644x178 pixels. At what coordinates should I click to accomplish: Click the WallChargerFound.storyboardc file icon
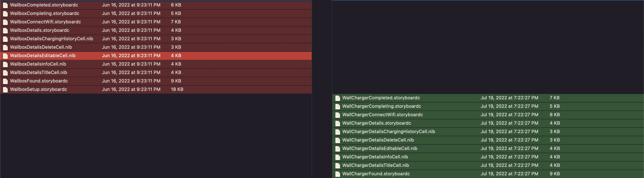pyautogui.click(x=337, y=174)
